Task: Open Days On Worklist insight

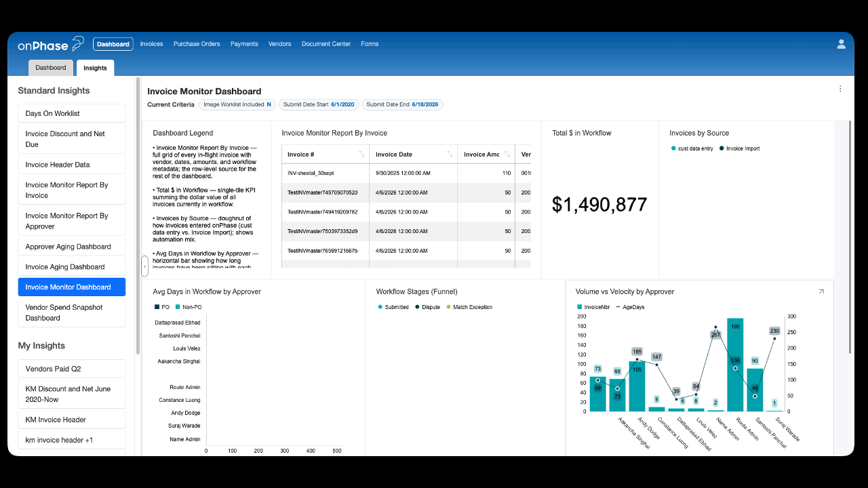Action: click(72, 113)
